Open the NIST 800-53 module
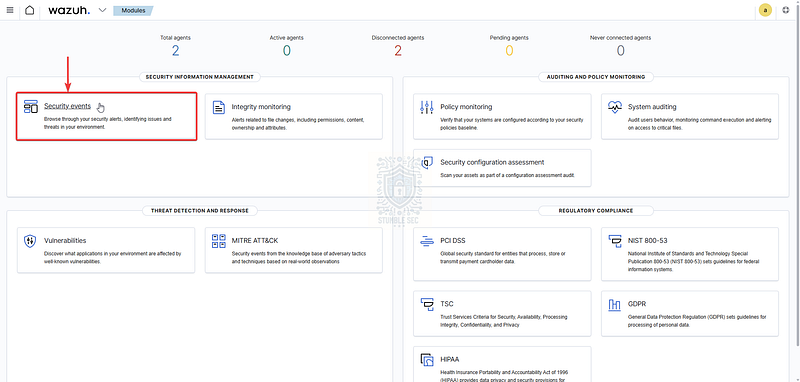The width and height of the screenshot is (800, 382). click(648, 240)
